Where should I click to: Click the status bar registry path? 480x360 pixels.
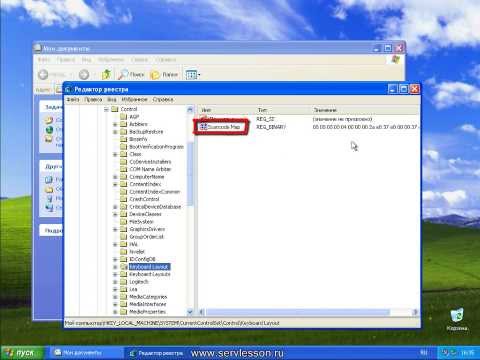[172, 323]
